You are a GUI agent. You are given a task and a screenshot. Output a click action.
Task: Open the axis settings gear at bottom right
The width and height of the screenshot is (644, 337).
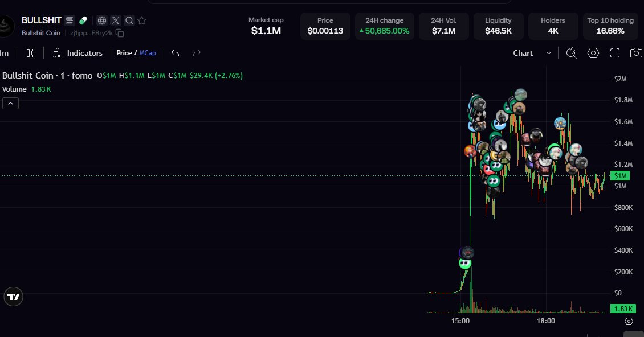pyautogui.click(x=629, y=322)
